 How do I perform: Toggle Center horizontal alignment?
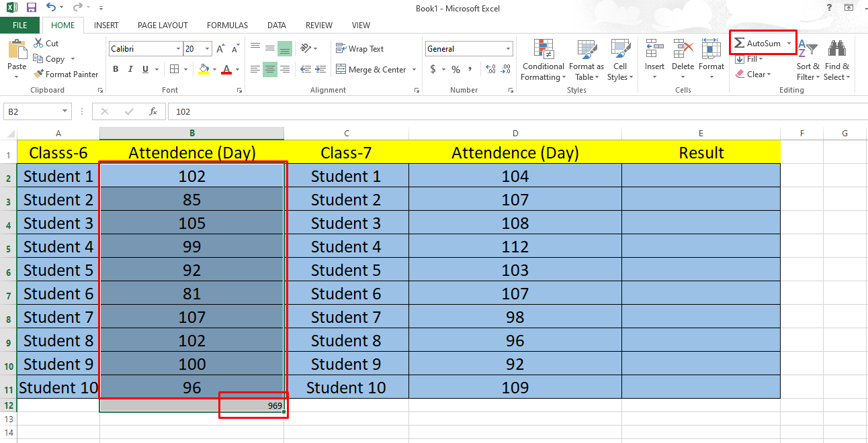click(x=270, y=69)
